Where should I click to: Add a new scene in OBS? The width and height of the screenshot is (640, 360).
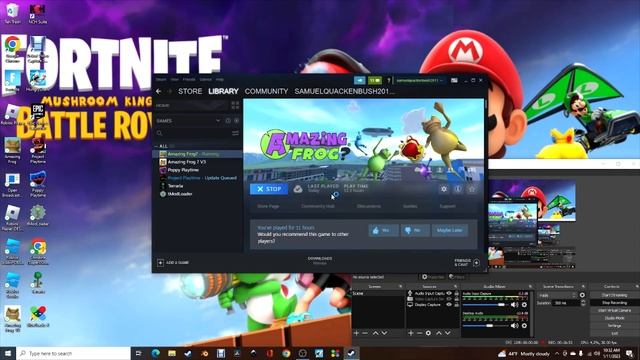pos(356,333)
